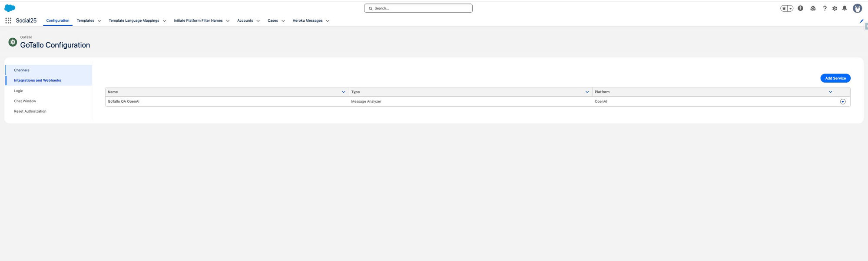Open the Setup gear icon
The height and width of the screenshot is (261, 868).
[835, 8]
